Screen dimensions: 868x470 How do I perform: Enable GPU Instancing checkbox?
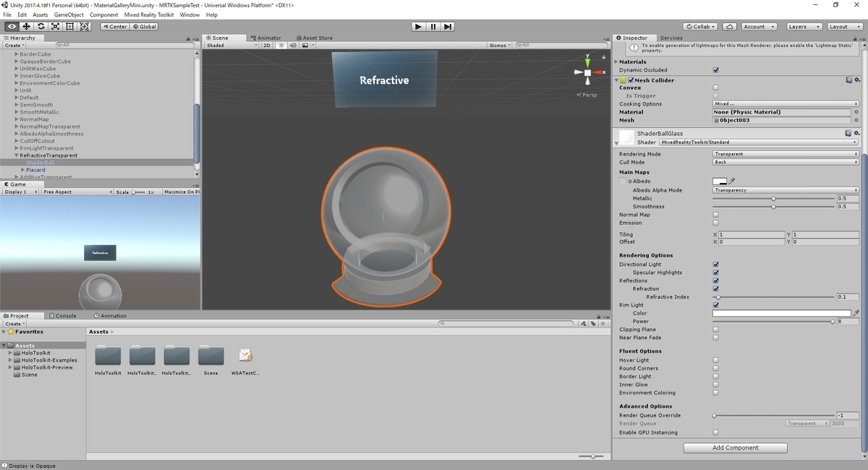(716, 432)
